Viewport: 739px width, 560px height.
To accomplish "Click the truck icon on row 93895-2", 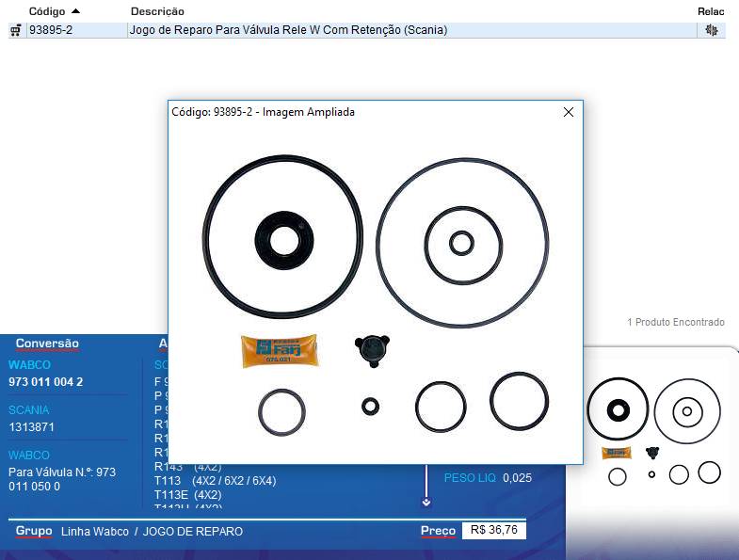I will click(15, 30).
